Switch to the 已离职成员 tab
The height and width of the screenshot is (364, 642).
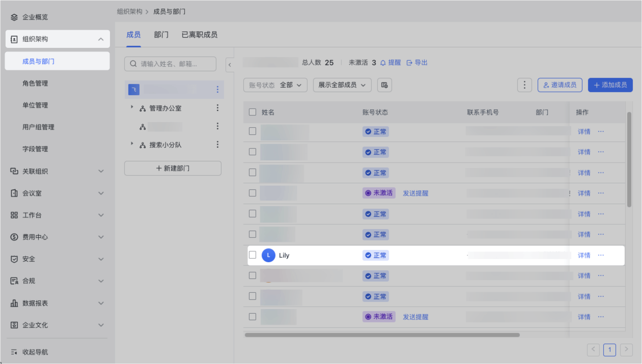pyautogui.click(x=199, y=35)
